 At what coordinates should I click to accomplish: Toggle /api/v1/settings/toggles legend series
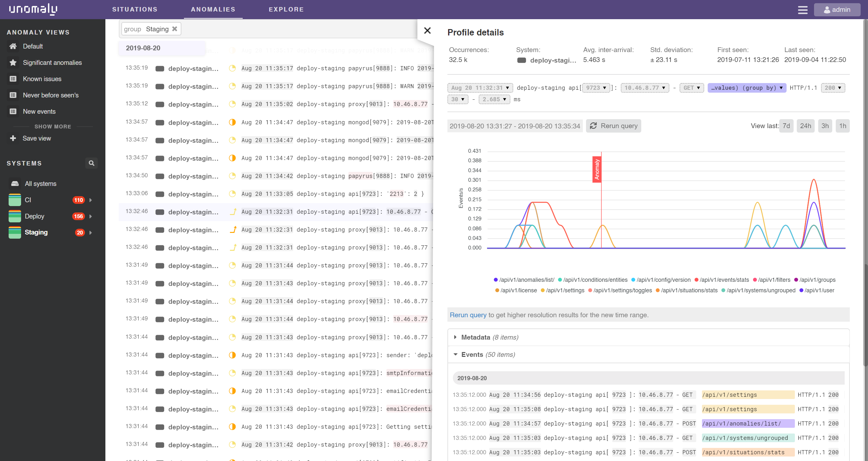620,290
